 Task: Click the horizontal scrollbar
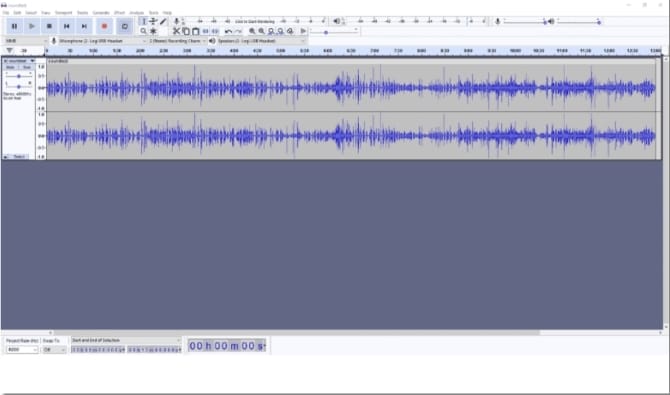(x=297, y=333)
